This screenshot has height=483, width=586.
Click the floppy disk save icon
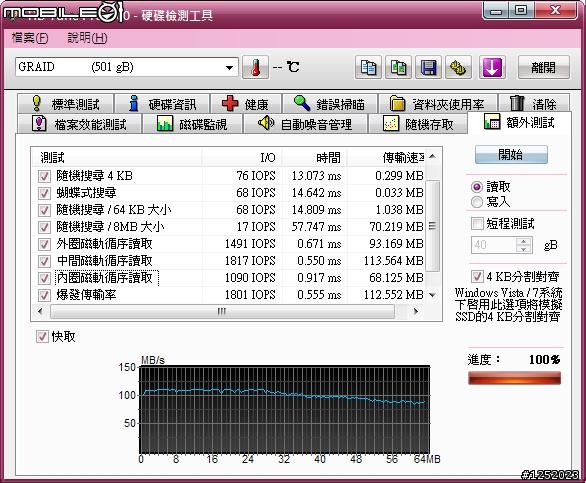coord(429,68)
